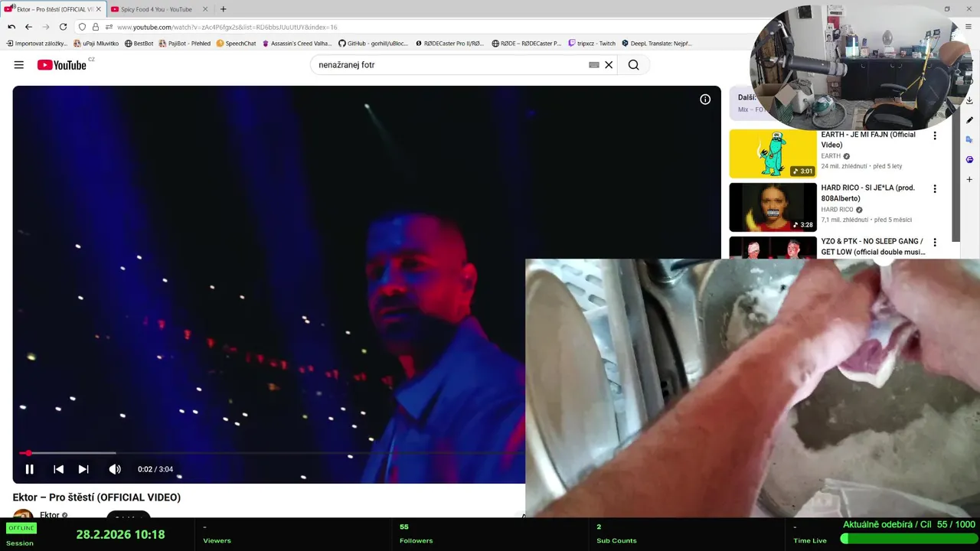Click the subscriber goal progress bar
Image resolution: width=980 pixels, height=551 pixels.
pyautogui.click(x=908, y=539)
